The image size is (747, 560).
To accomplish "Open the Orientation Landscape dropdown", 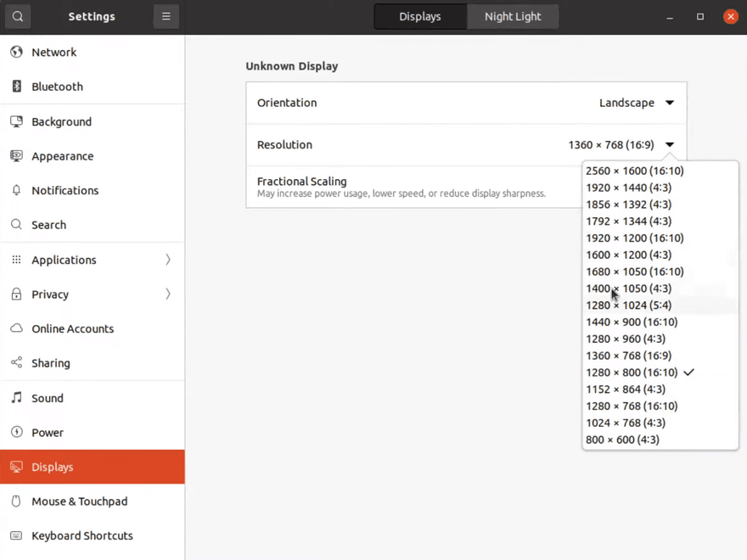I will 636,103.
